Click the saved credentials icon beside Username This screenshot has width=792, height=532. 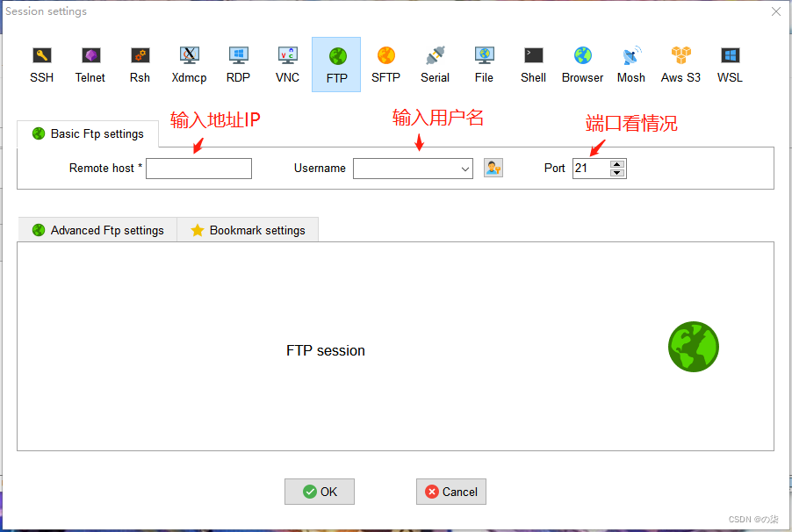493,168
